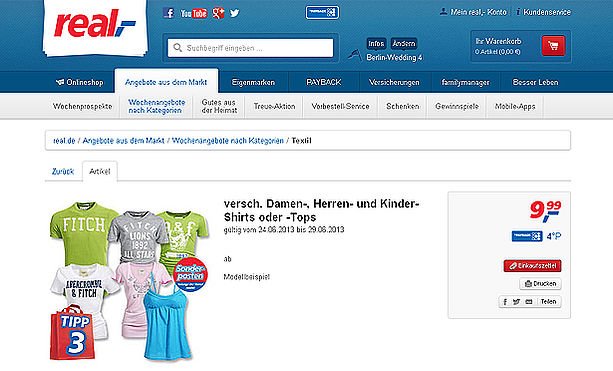
Task: Share via Twitter icon in price box
Action: click(516, 302)
